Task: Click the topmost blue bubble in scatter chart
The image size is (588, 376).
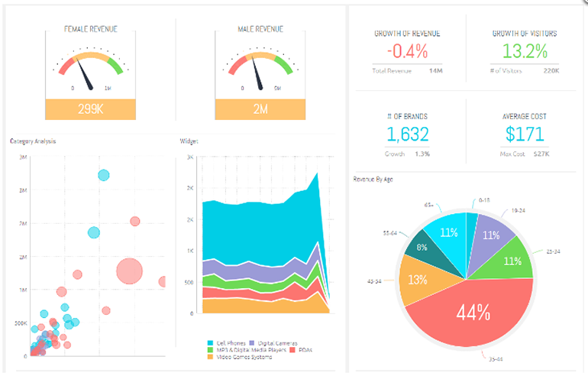Action: coord(104,175)
